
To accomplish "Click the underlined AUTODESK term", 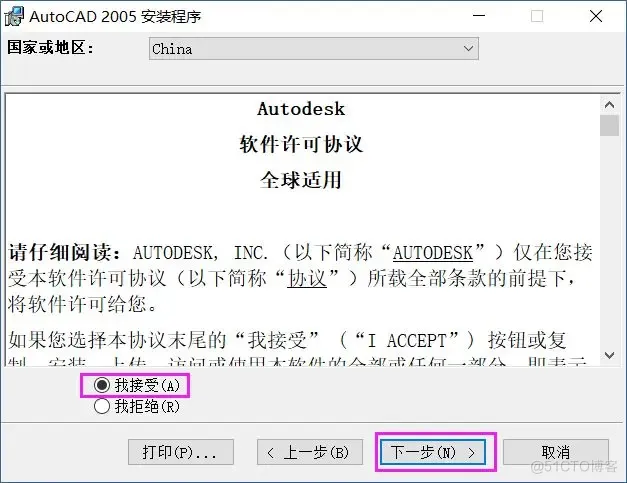I will [x=433, y=253].
